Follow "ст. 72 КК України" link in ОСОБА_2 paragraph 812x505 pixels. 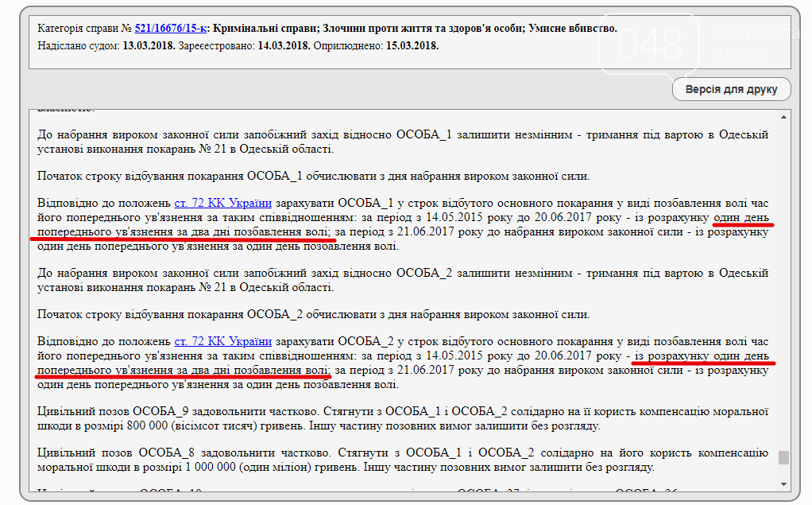[x=223, y=341]
